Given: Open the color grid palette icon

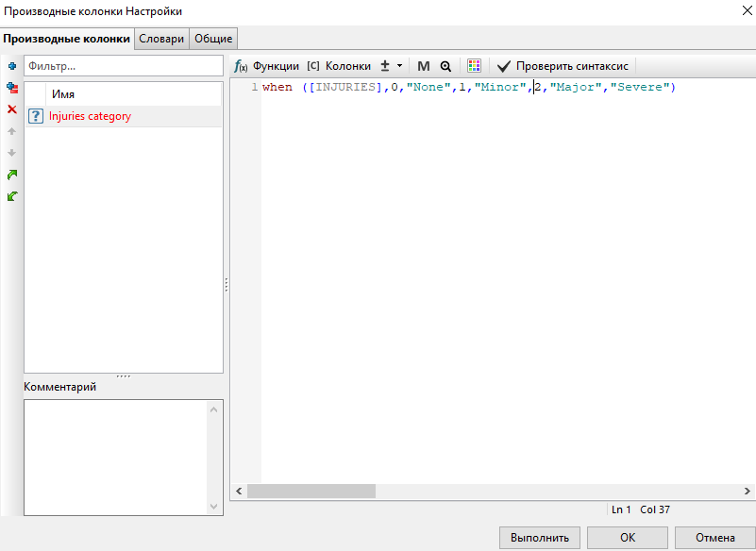Looking at the screenshot, I should click(x=474, y=66).
